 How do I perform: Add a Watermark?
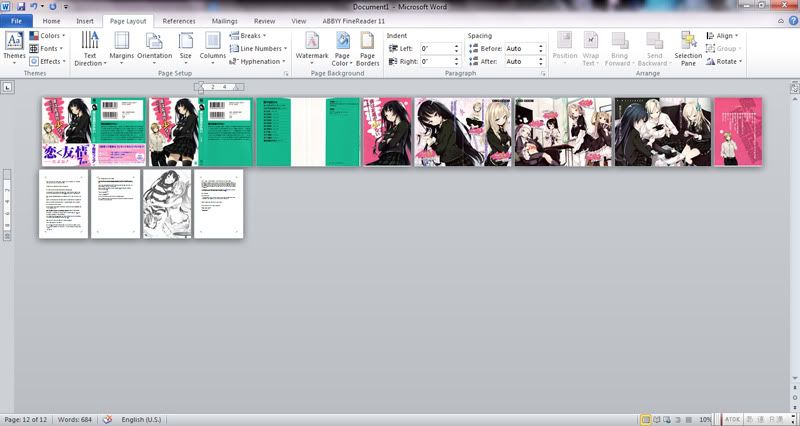312,48
